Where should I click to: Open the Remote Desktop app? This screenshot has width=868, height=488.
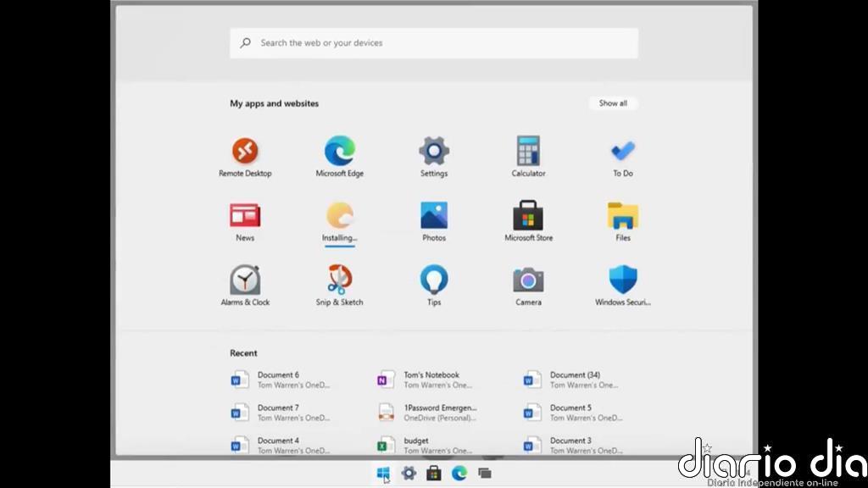coord(245,152)
